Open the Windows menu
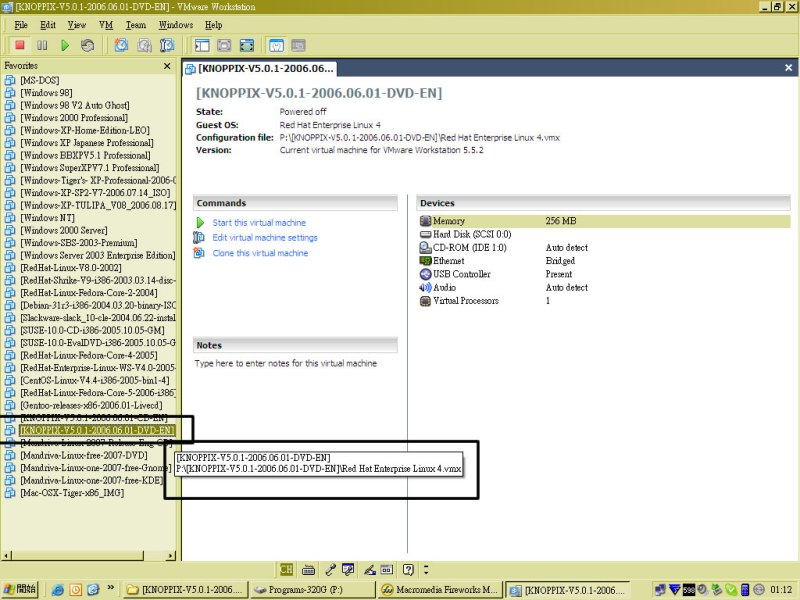The width and height of the screenshot is (800, 600). (176, 25)
